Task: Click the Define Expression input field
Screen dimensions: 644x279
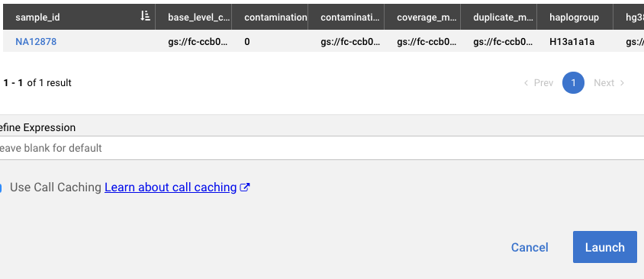Action: [322, 148]
